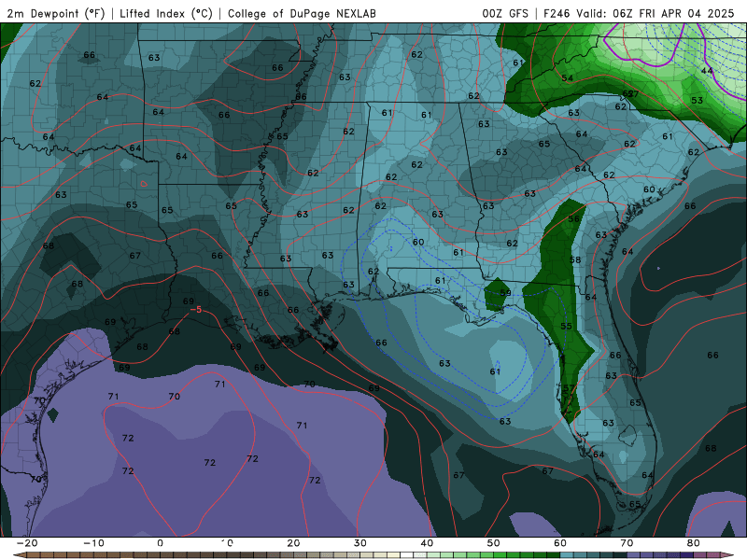Click 'F246 Valid: 06Z FRI APR 04 2025'
This screenshot has width=747, height=560.
pyautogui.click(x=639, y=14)
